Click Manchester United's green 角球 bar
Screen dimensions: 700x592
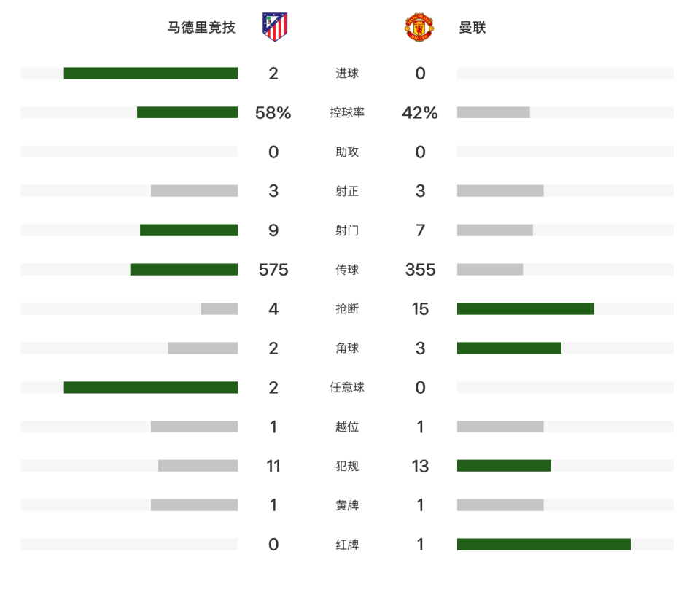[x=509, y=348]
